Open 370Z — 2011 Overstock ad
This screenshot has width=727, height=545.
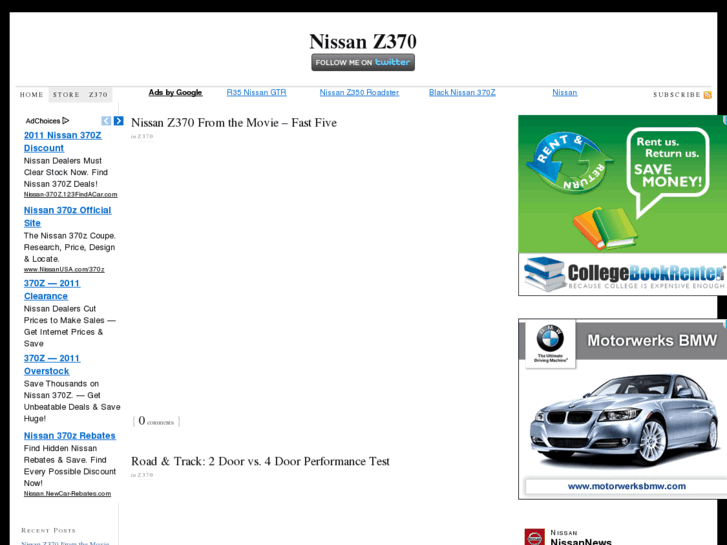pyautogui.click(x=52, y=365)
